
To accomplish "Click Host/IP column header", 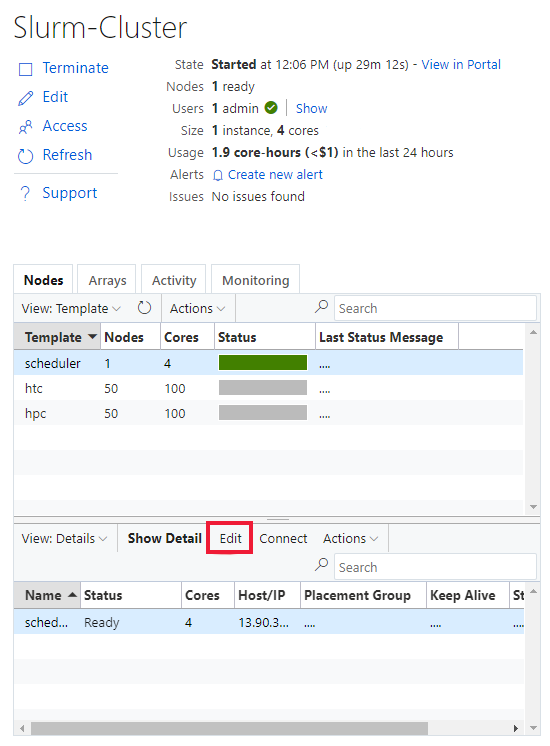I will pos(267,595).
